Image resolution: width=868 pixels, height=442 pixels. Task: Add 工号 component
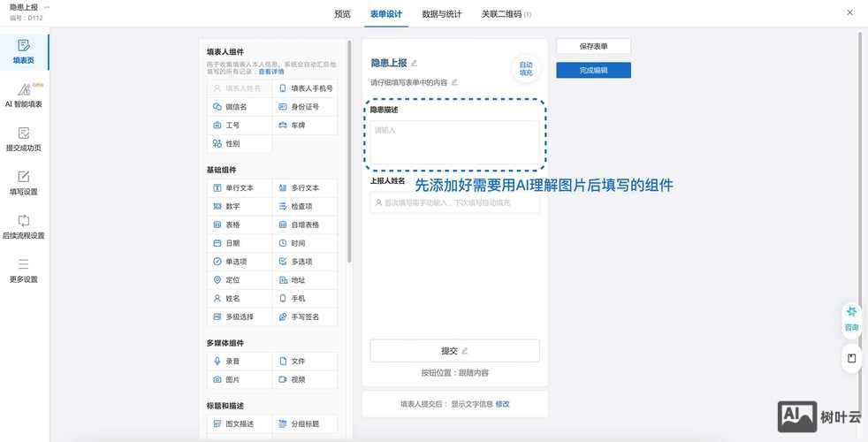click(240, 126)
